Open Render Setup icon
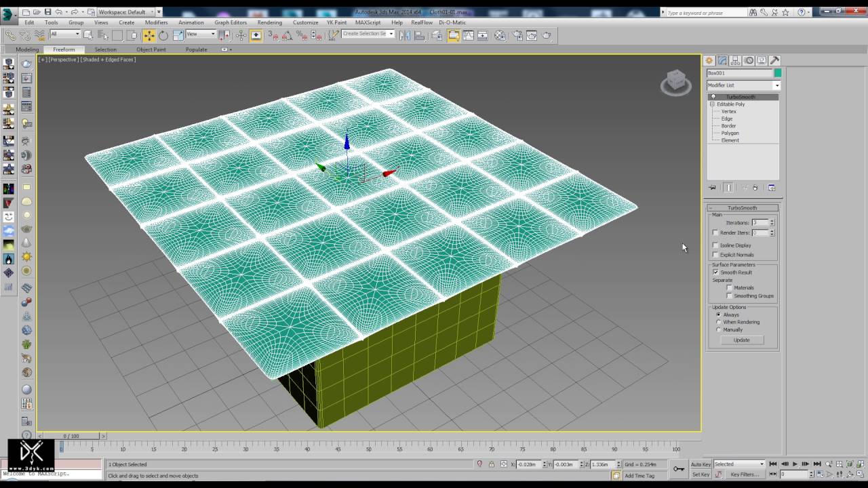The width and height of the screenshot is (868, 488). click(518, 35)
